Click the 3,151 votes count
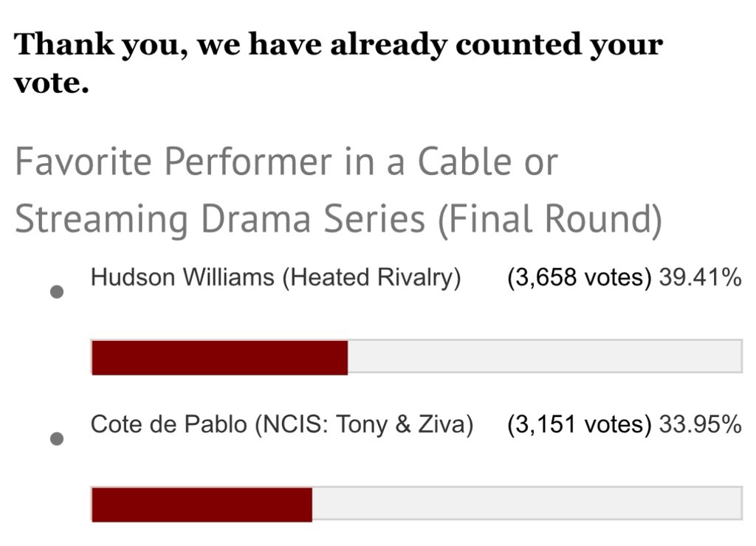Screen dimensions: 756x546 coord(580,425)
